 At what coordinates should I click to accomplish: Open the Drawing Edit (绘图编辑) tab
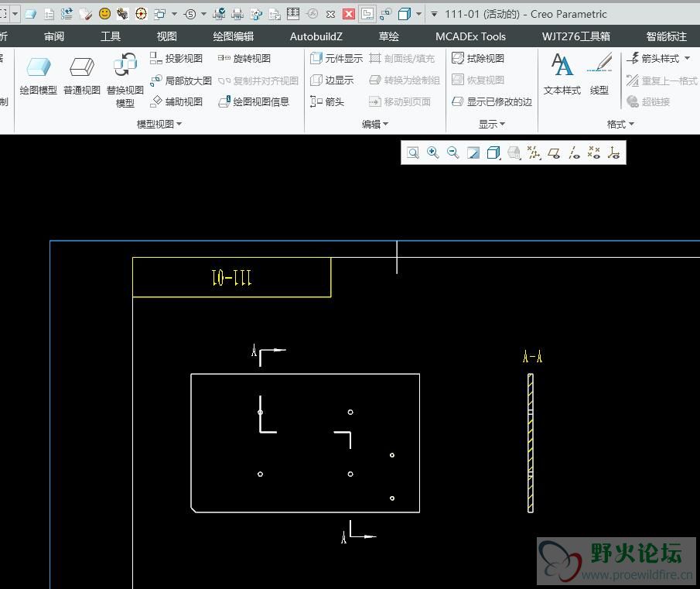[233, 36]
